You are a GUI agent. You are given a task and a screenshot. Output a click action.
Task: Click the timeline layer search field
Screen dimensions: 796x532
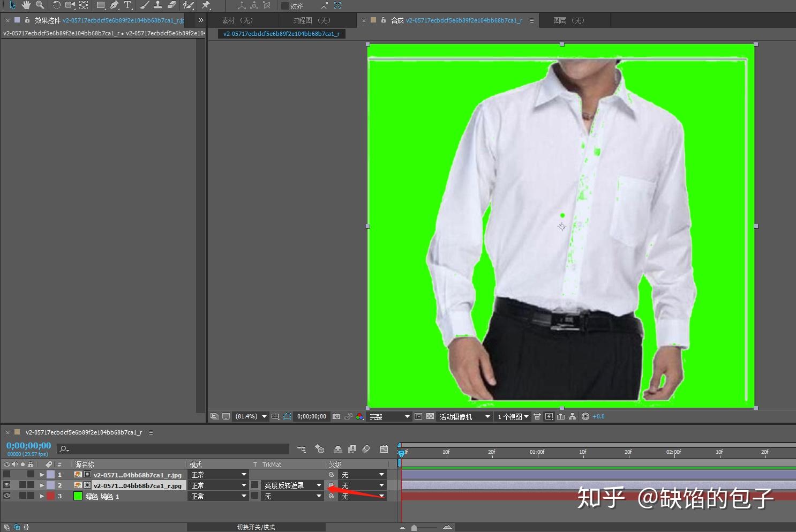[173, 449]
